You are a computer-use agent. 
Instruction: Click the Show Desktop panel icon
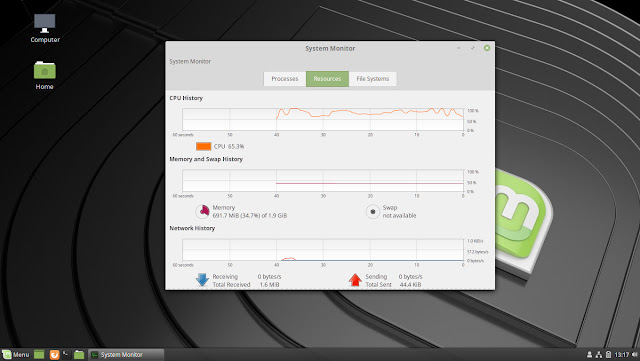coord(39,354)
